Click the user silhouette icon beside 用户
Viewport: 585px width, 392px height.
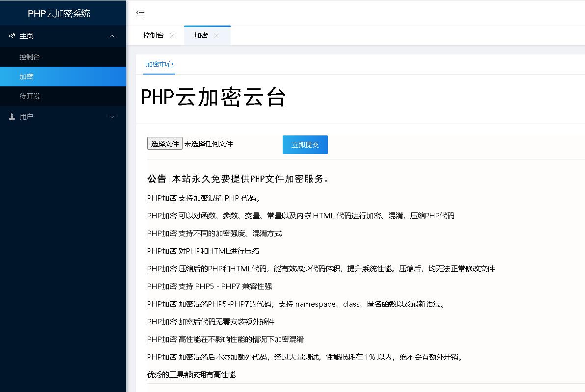(12, 117)
